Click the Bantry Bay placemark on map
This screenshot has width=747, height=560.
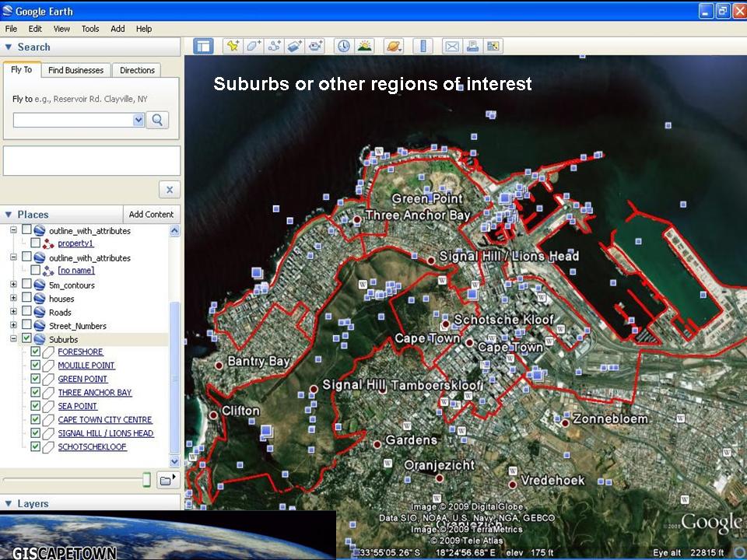coord(219,366)
